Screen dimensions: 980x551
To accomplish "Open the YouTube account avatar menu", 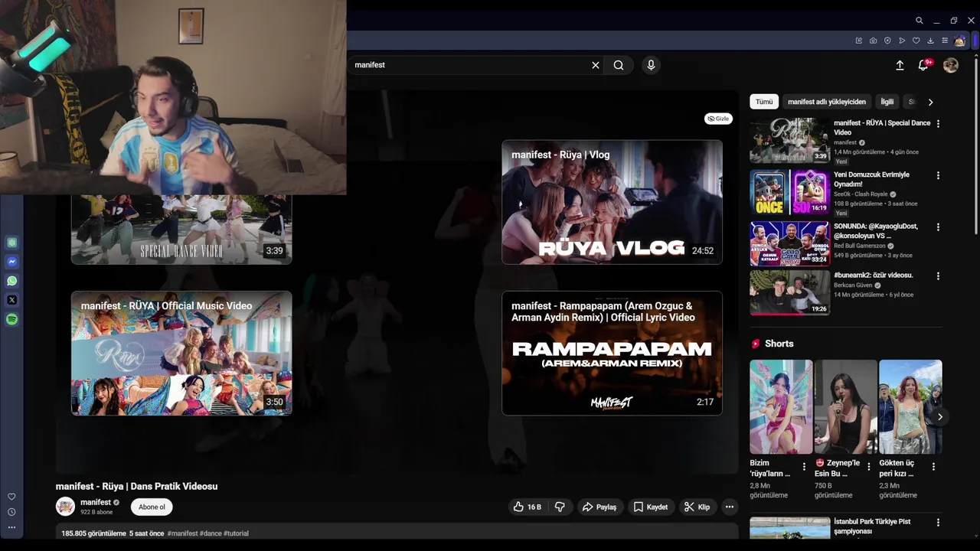I will 951,65.
